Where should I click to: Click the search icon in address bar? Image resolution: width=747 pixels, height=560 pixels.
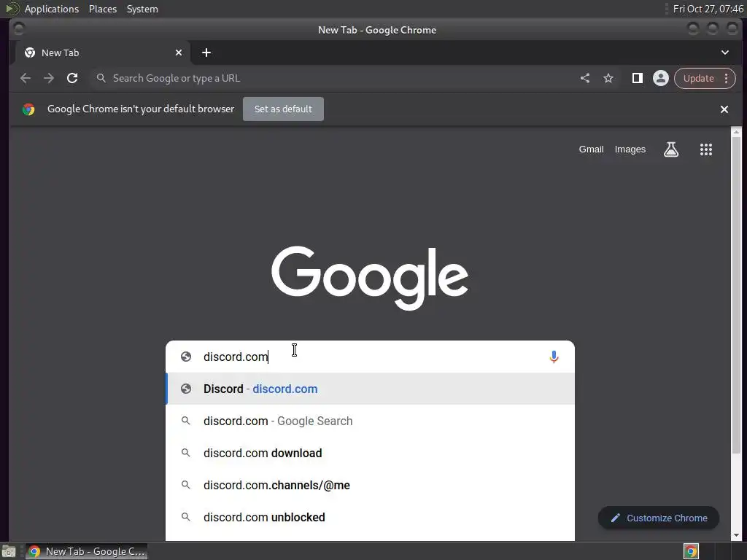tap(101, 78)
